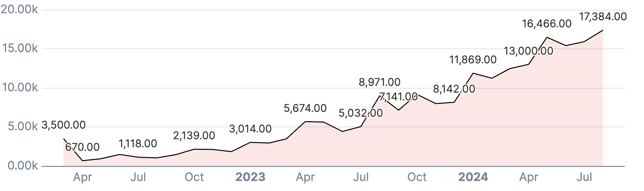Select the 17,384.00 final data label
Image resolution: width=644 pixels, height=191 pixels.
603,17
